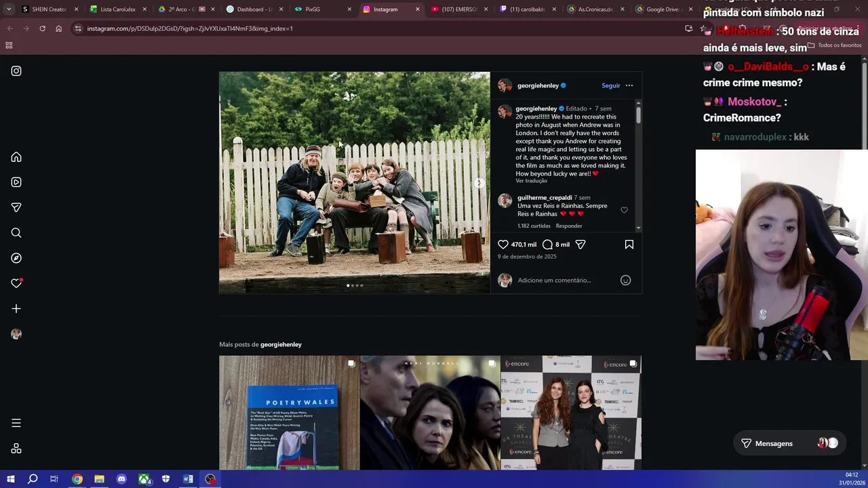Share the post via paper-plane icon
Image resolution: width=868 pixels, height=488 pixels.
(580, 244)
